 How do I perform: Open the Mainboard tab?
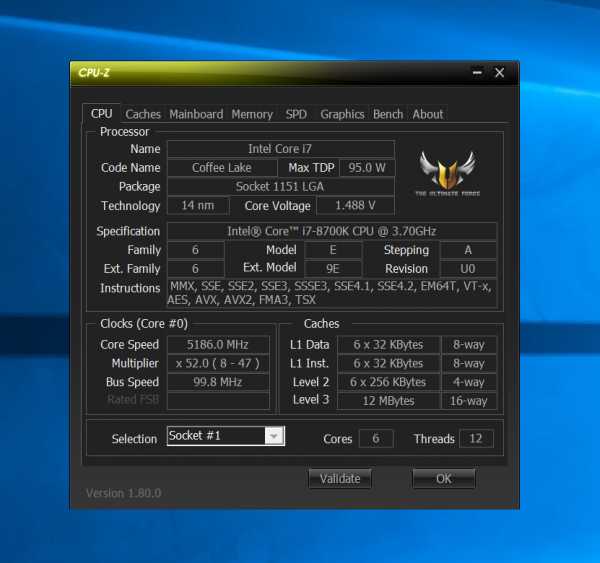click(x=196, y=114)
